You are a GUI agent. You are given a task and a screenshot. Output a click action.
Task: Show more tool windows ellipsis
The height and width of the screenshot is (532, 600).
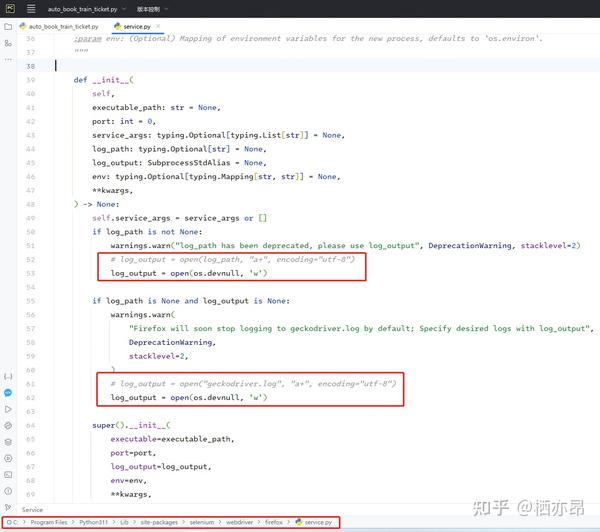pyautogui.click(x=8, y=59)
